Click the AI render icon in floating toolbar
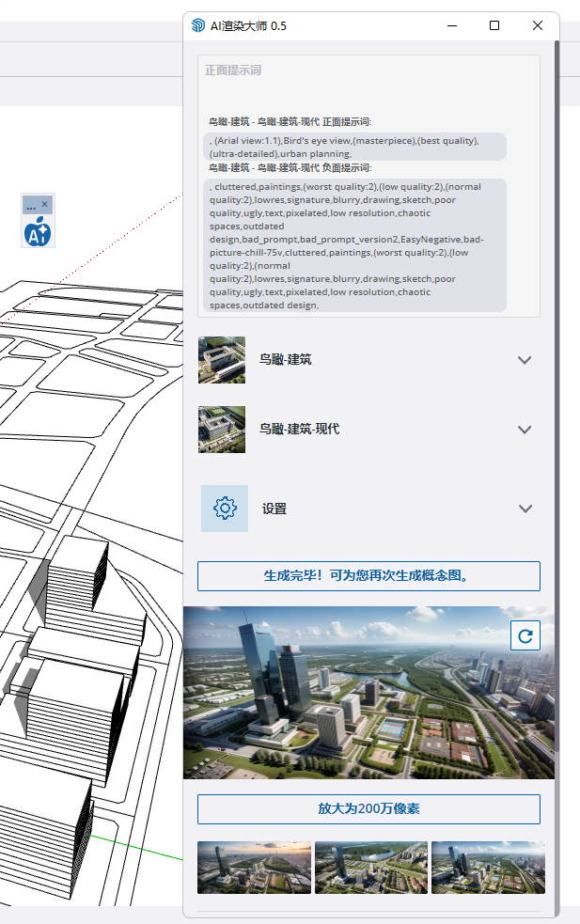580x924 pixels. [x=38, y=231]
